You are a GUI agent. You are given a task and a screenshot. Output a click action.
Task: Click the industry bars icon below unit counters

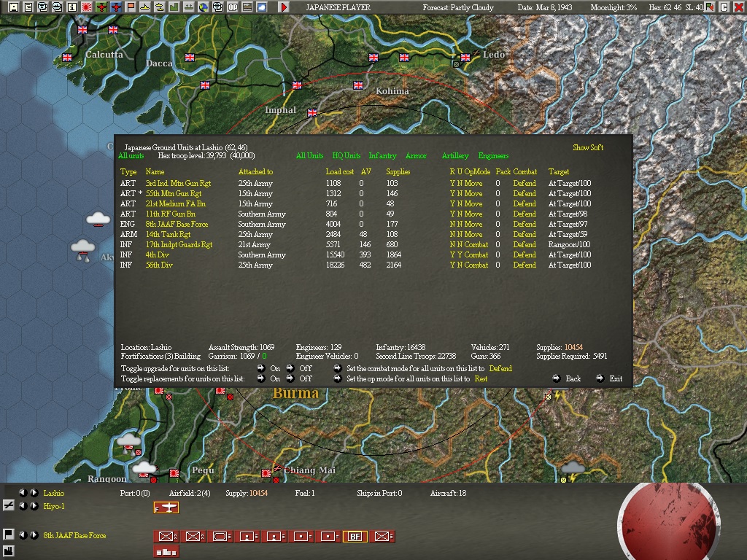pyautogui.click(x=166, y=552)
